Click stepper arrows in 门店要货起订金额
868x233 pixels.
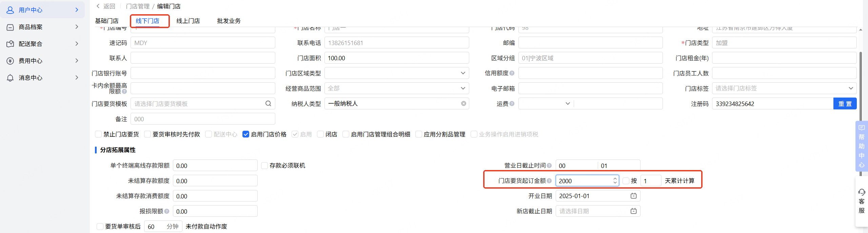pyautogui.click(x=615, y=181)
